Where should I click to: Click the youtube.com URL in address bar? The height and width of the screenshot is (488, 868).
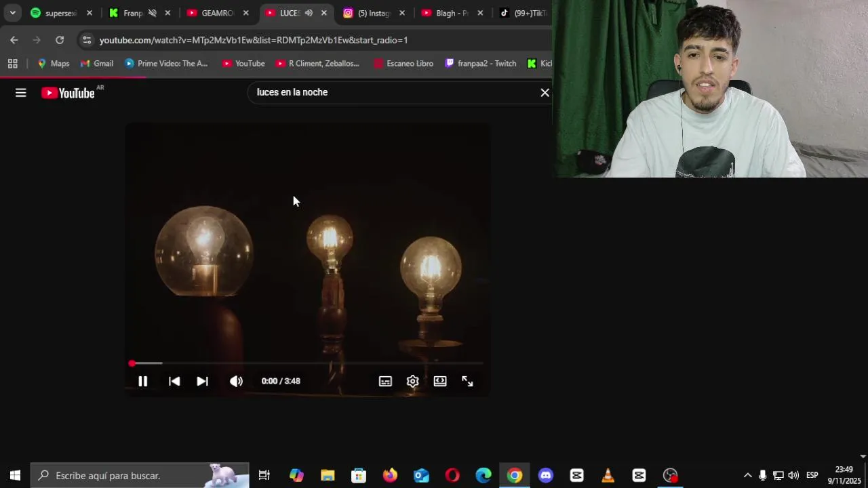click(254, 40)
